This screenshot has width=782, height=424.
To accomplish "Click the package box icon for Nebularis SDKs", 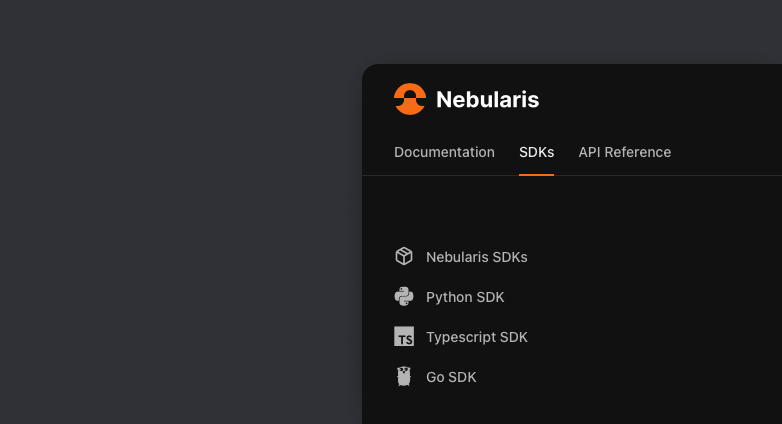I will pos(404,257).
